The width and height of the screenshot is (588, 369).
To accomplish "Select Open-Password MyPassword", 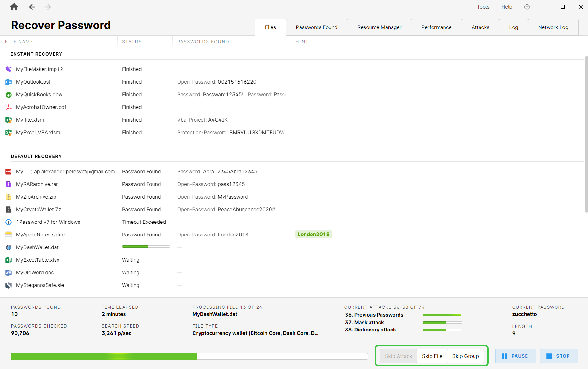I will (233, 197).
